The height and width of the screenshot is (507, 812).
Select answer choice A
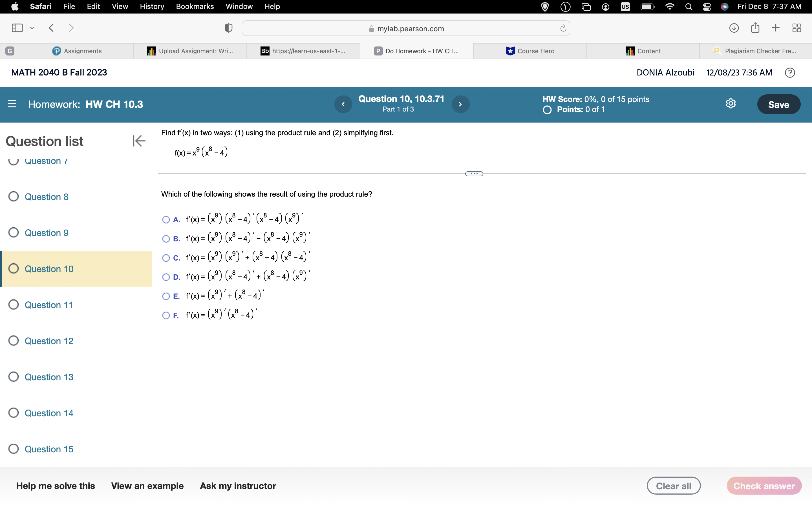point(166,220)
